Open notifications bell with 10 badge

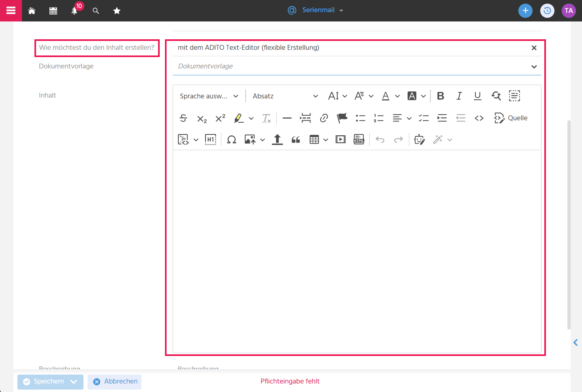(x=75, y=11)
